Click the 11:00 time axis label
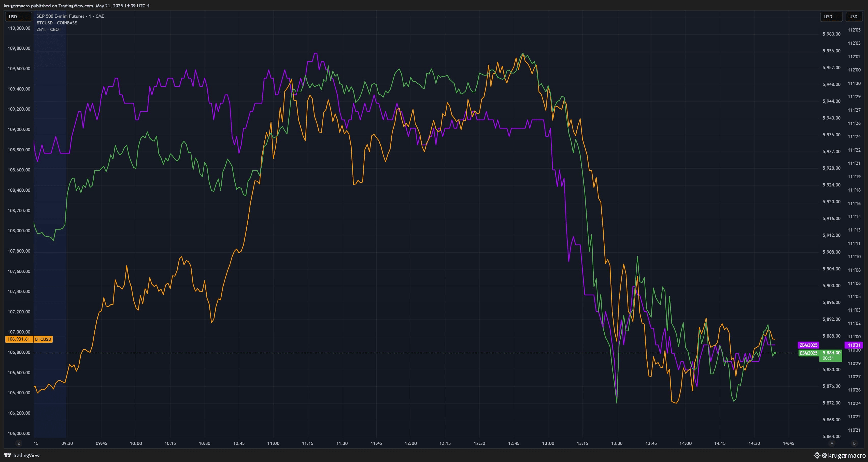The height and width of the screenshot is (462, 868). click(x=273, y=443)
